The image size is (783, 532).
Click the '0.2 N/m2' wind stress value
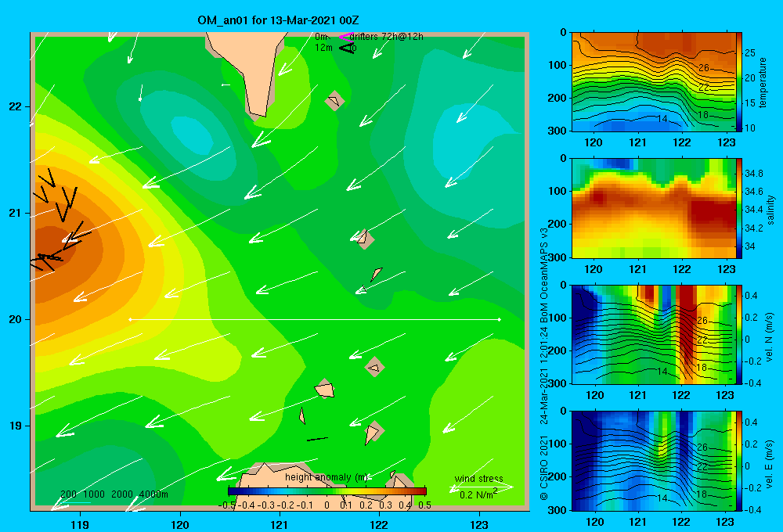tap(478, 494)
